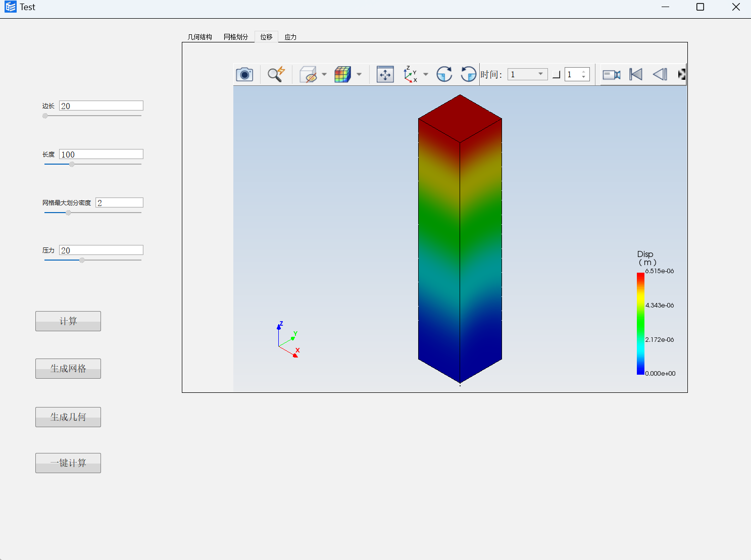Click the 一键计算 button
This screenshot has height=560, width=751.
pyautogui.click(x=68, y=463)
